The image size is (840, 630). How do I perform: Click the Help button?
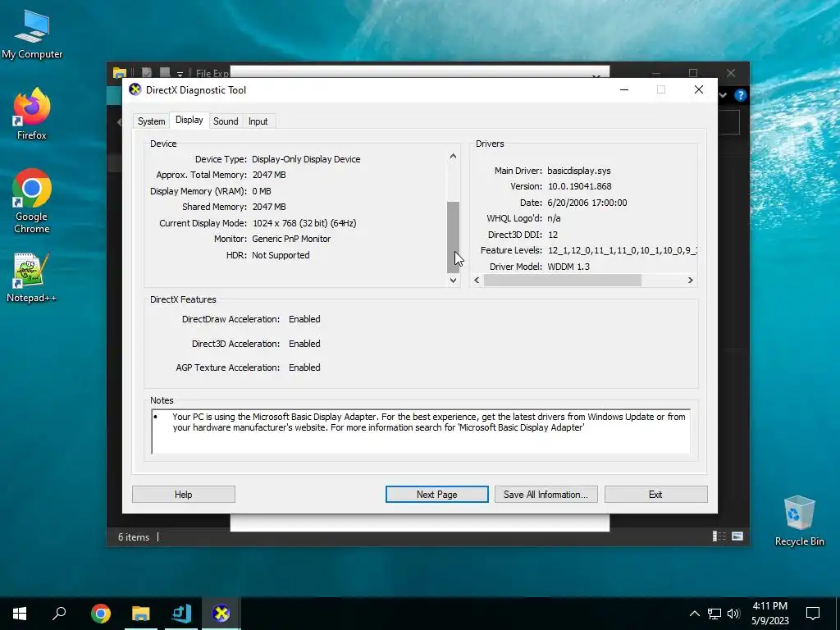tap(183, 495)
